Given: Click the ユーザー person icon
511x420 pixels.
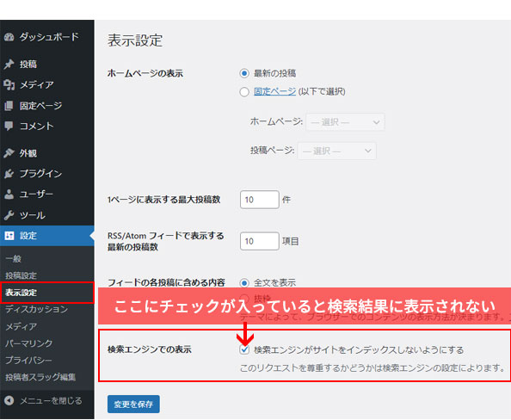Looking at the screenshot, I should 9,195.
